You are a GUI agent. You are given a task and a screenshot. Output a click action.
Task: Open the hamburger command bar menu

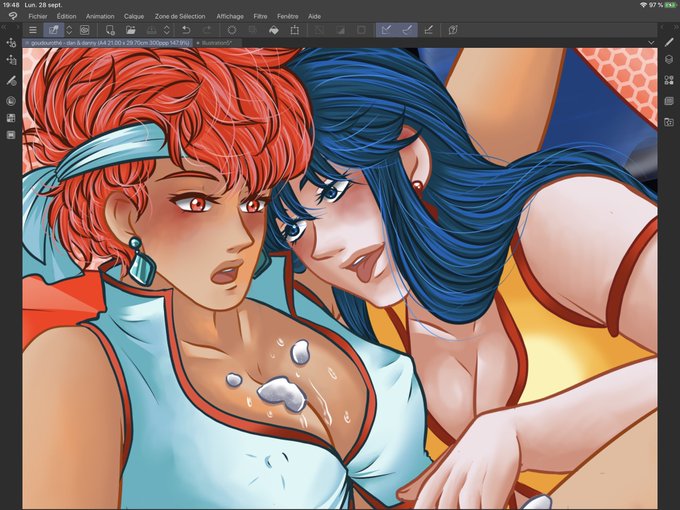coord(33,30)
